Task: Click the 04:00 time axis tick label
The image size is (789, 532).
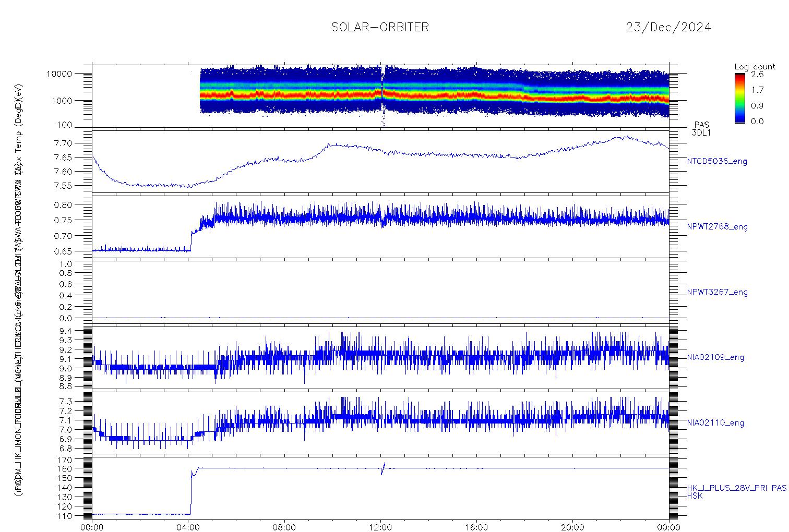Action: (188, 527)
